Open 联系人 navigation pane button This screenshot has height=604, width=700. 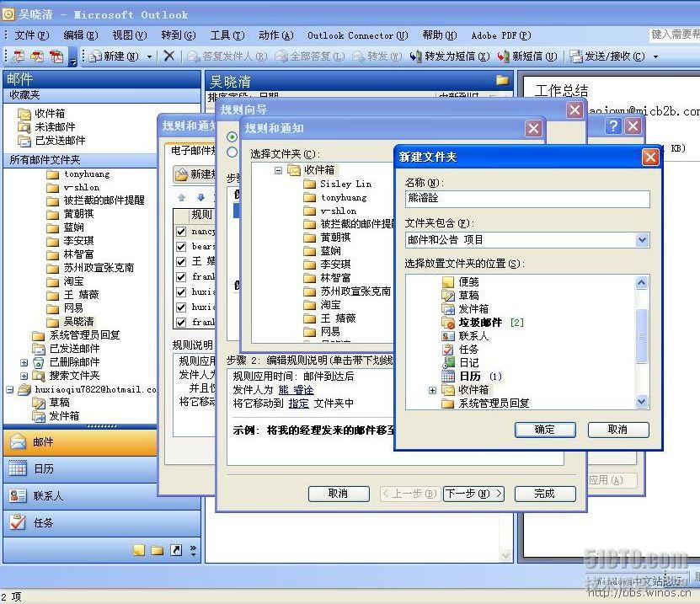[x=80, y=496]
